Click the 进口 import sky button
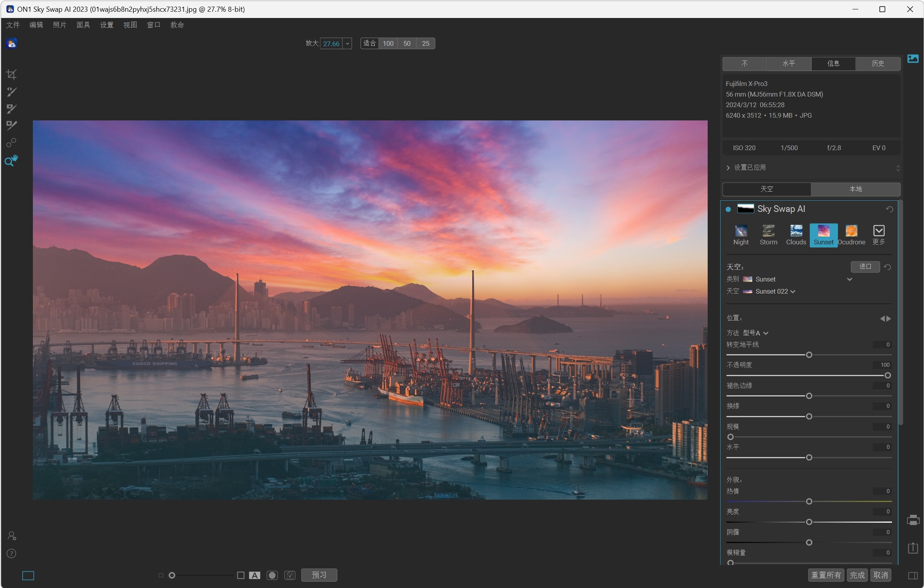This screenshot has width=924, height=588. pos(865,267)
